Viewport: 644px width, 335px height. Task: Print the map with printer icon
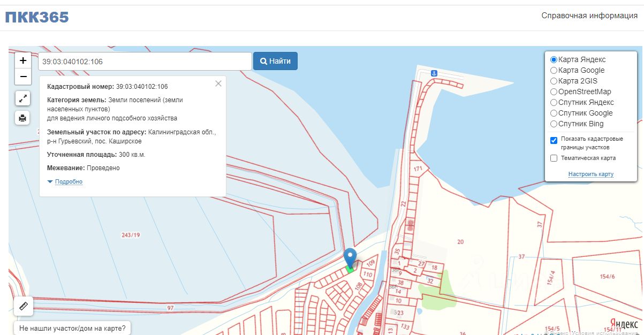tap(22, 118)
